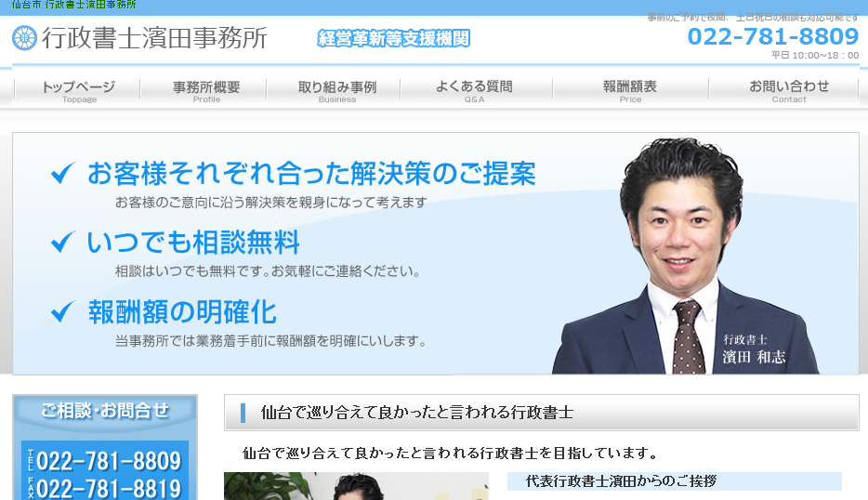The height and width of the screenshot is (500, 868).
Task: Click the ご相談・お問合せ sidebar header
Action: (x=105, y=411)
